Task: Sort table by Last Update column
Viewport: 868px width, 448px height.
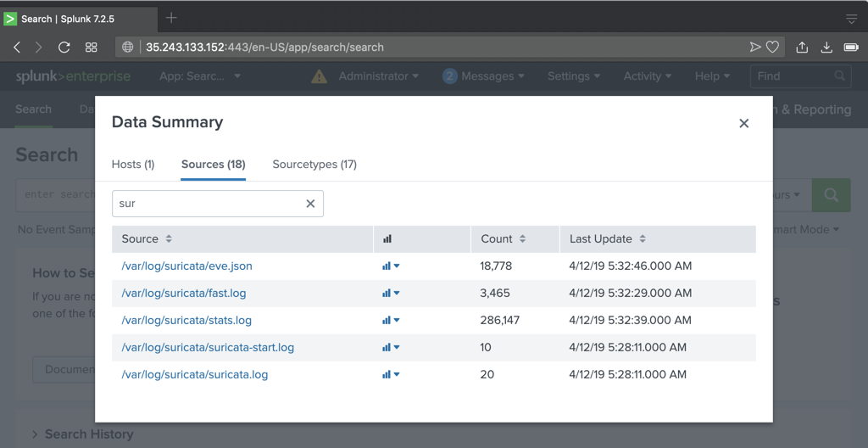Action: tap(607, 239)
